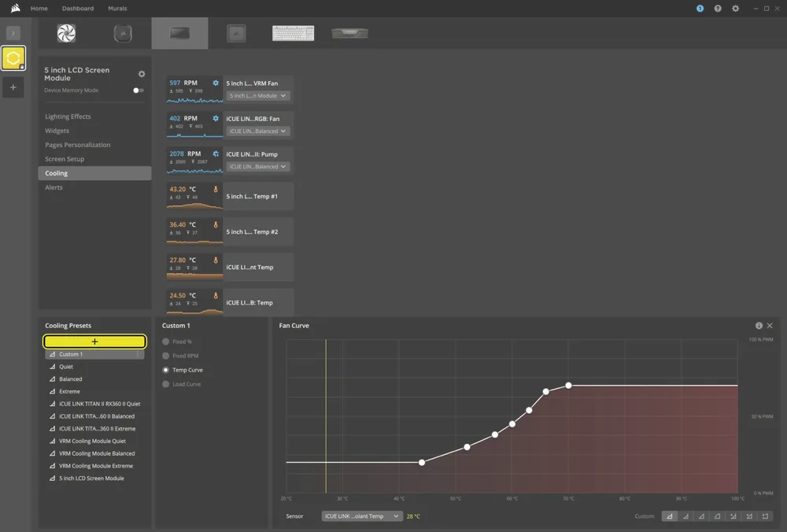Click gear icon on 2078 RPM pump tile
The width and height of the screenshot is (787, 532).
pyautogui.click(x=216, y=153)
